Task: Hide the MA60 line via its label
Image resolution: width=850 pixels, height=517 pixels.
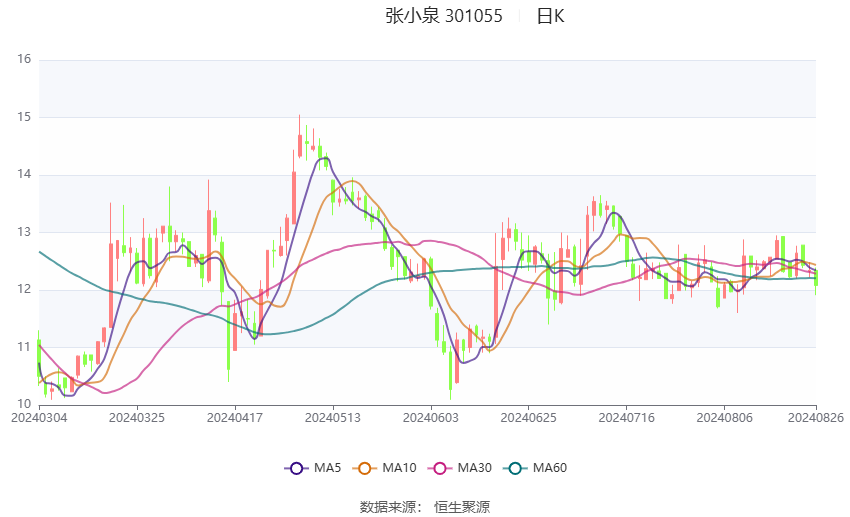Action: 550,468
